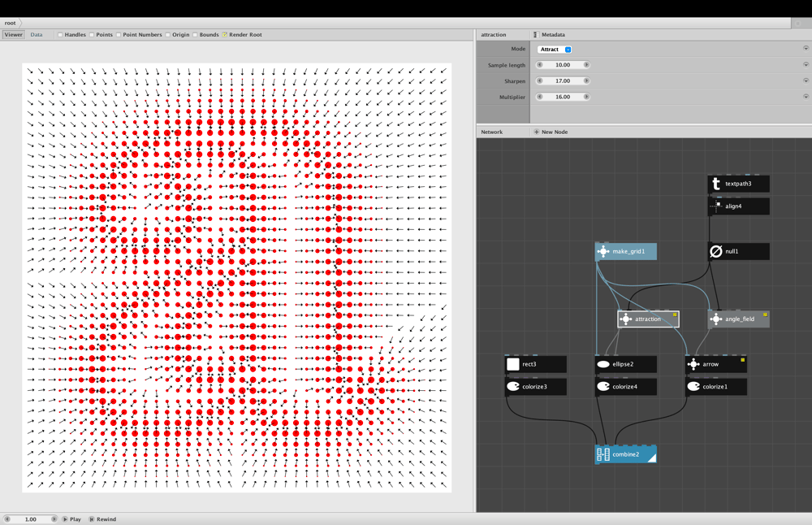Select the colorize3 node
Image resolution: width=812 pixels, height=525 pixels.
pos(535,387)
